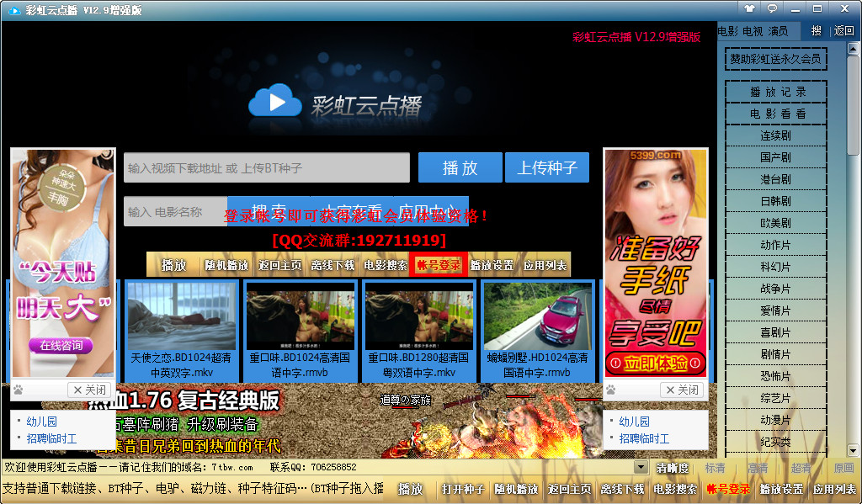The image size is (862, 504).
Task: Click the blue cloud play logo
Action: (x=275, y=100)
